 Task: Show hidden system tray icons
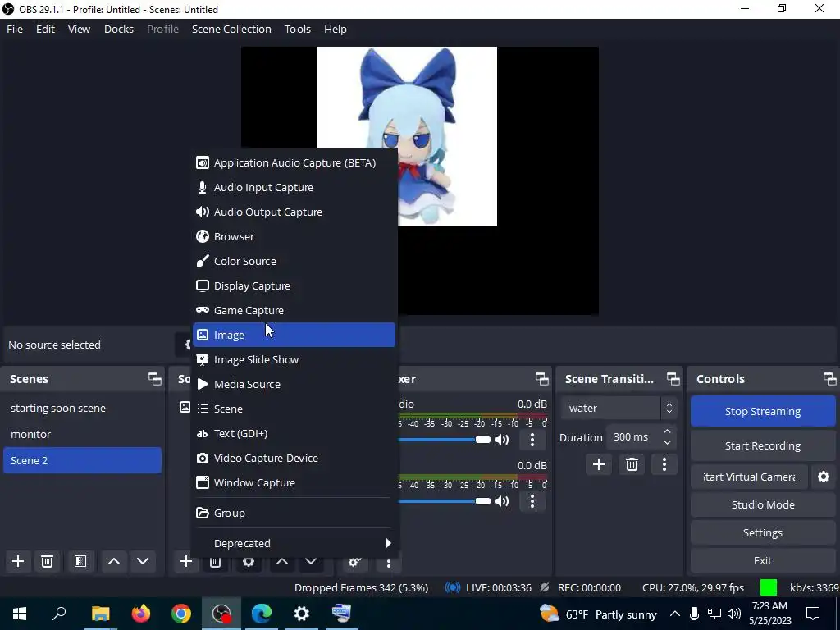675,614
